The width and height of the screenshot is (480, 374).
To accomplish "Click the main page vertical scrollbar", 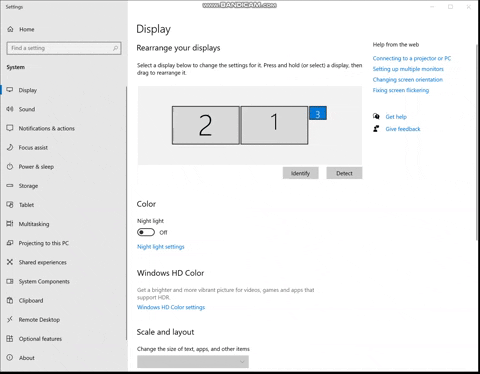I will [477, 142].
